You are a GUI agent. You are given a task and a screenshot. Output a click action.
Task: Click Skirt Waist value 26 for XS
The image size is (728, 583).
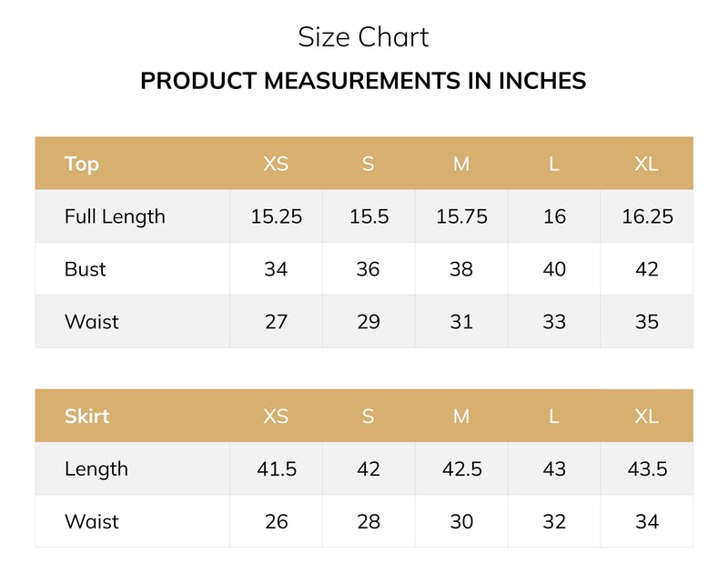(x=277, y=521)
